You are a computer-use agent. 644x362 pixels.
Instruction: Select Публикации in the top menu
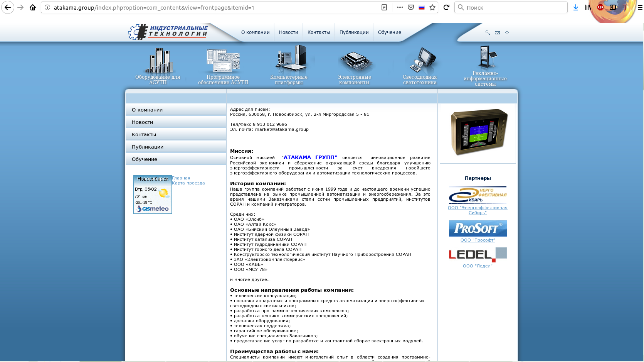354,32
